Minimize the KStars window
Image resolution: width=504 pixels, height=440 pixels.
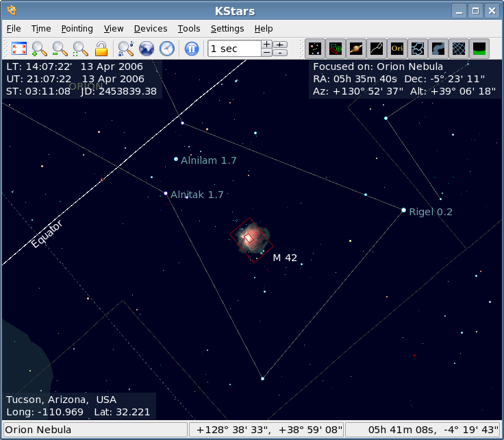(459, 11)
